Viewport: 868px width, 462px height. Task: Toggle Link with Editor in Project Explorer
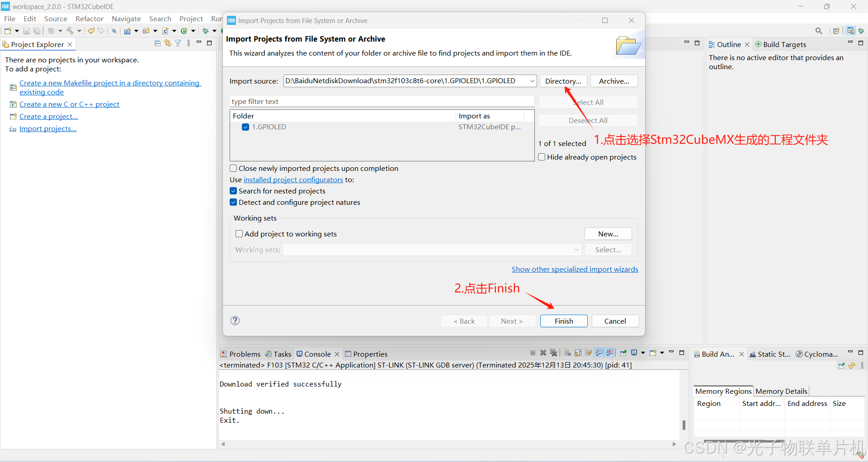tap(168, 43)
